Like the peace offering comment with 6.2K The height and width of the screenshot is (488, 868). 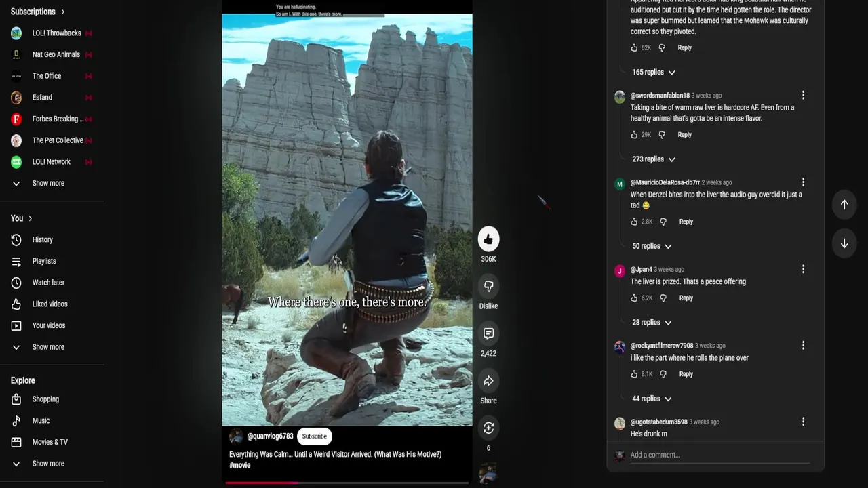click(x=634, y=298)
